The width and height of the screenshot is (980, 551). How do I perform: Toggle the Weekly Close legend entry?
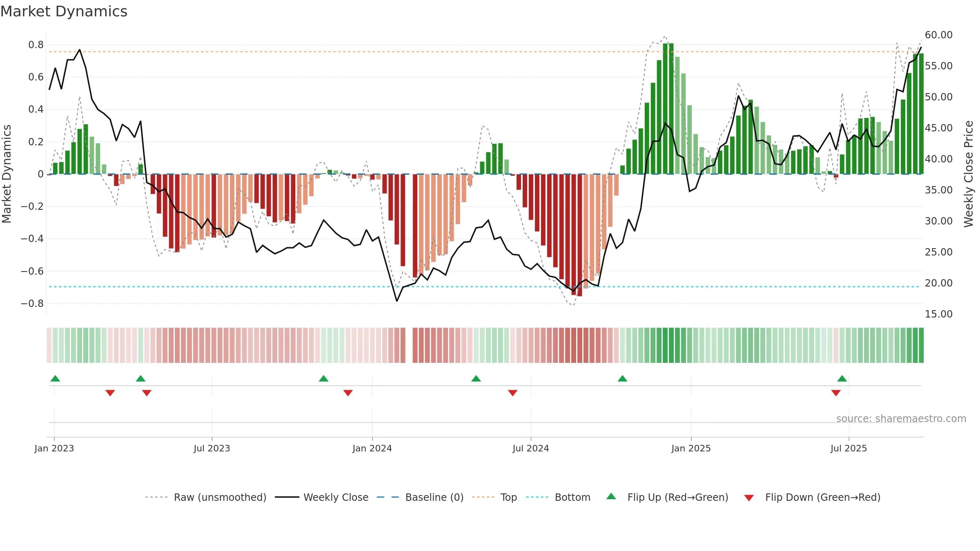click(321, 497)
